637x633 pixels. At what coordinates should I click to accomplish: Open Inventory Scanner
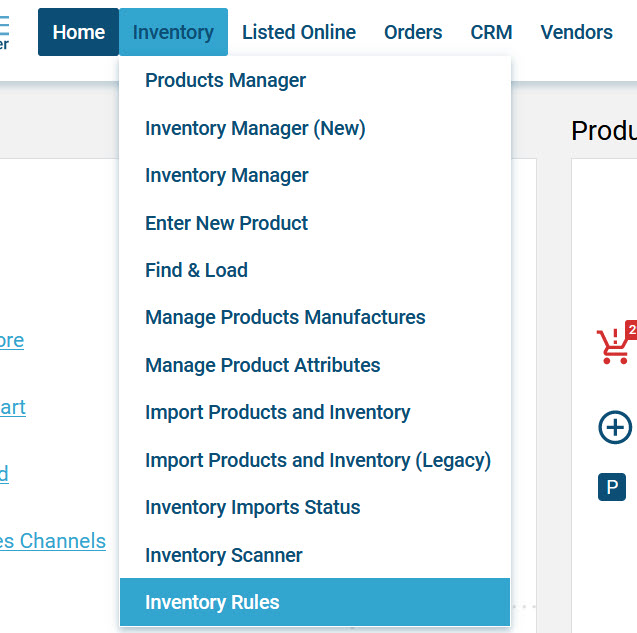tap(315, 555)
